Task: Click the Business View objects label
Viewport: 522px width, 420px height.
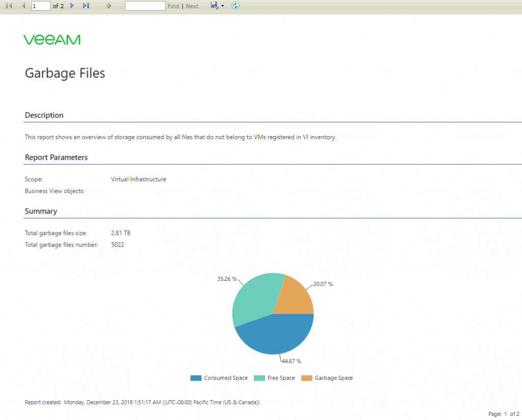Action: coord(55,191)
